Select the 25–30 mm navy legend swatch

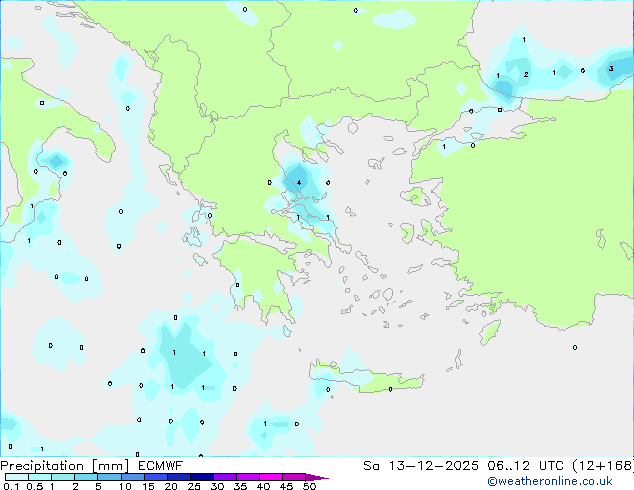[x=201, y=477]
